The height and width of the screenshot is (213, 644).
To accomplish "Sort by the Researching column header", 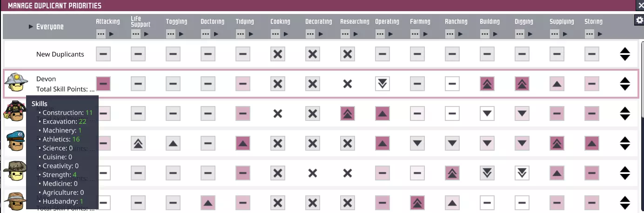I will (x=355, y=21).
